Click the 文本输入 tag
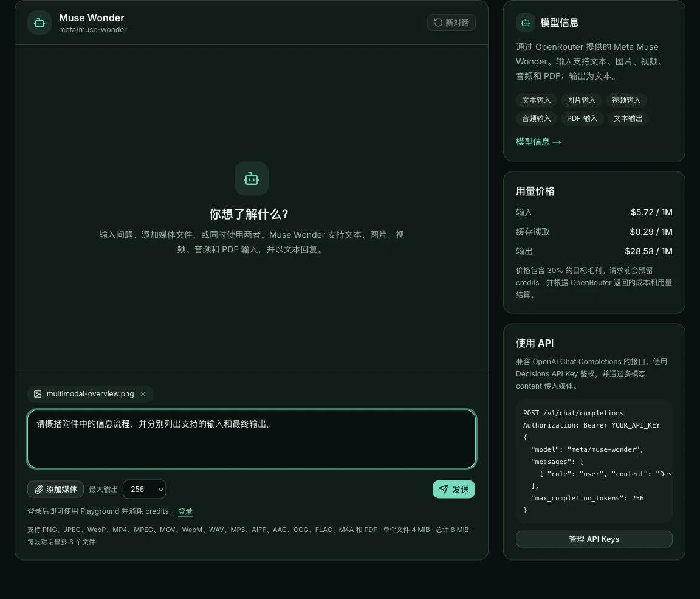Viewport: 700px width, 599px height. tap(536, 100)
